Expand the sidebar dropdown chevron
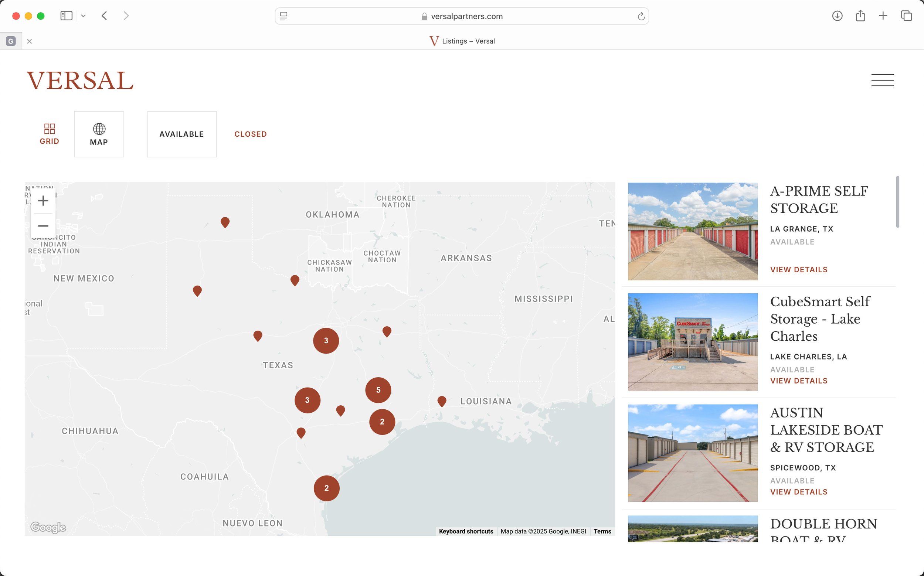Screen dimensions: 924x576 point(84,16)
